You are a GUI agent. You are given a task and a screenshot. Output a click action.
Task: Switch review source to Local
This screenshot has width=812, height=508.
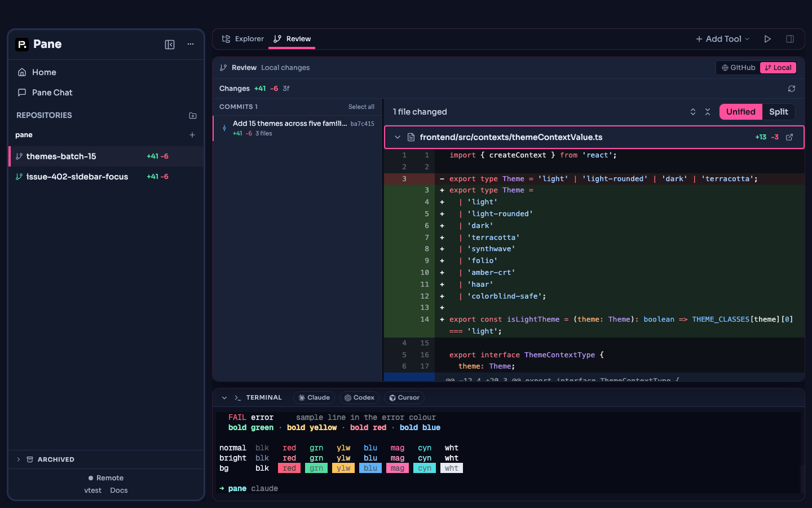click(x=778, y=68)
